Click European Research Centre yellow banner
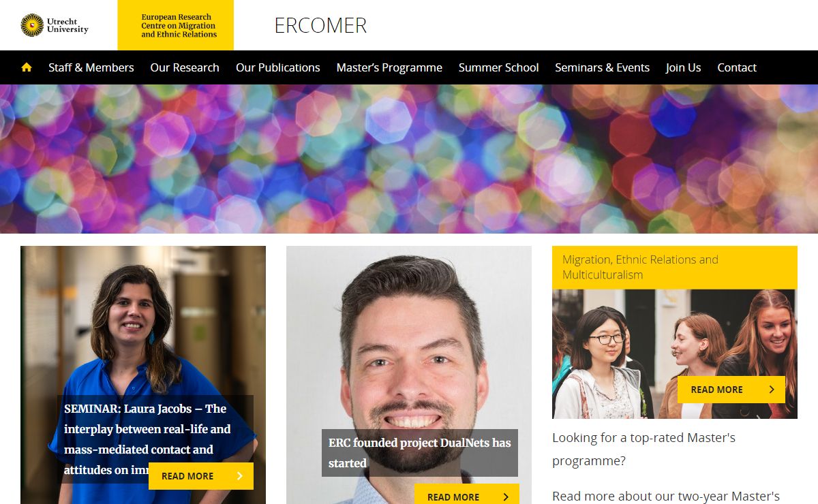818x504 pixels. (x=176, y=25)
